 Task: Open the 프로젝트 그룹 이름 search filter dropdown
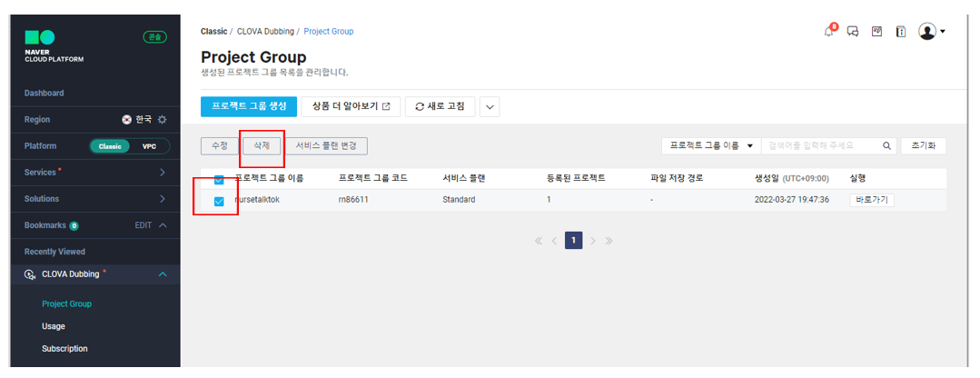click(711, 145)
